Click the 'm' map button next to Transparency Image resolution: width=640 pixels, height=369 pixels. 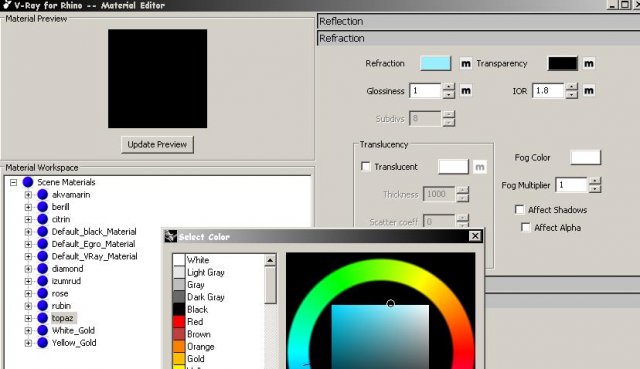tap(589, 64)
